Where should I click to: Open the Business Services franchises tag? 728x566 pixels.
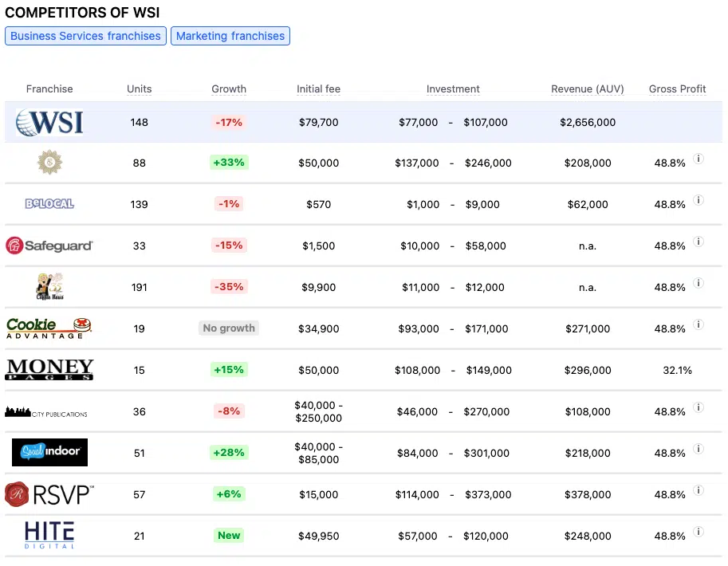pyautogui.click(x=85, y=36)
